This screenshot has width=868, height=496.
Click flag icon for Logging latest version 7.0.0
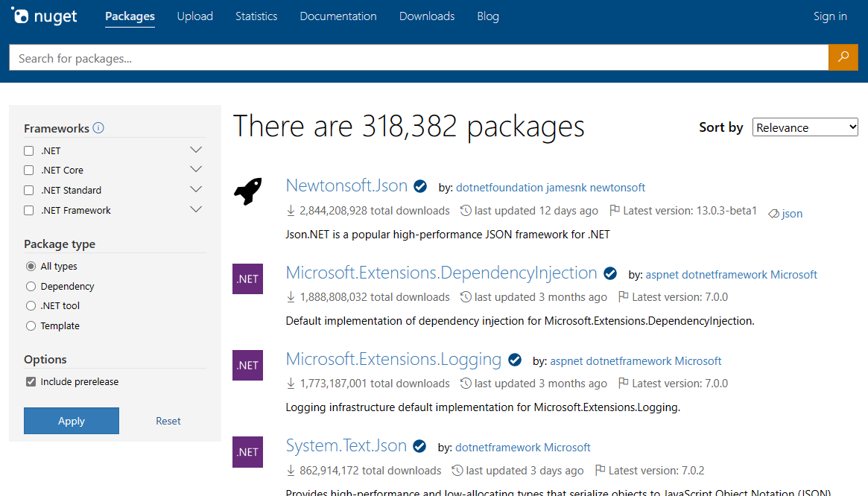pyautogui.click(x=623, y=383)
